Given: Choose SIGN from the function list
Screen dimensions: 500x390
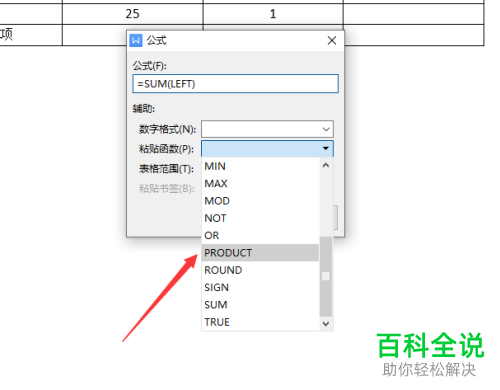Looking at the screenshot, I should pyautogui.click(x=260, y=287).
